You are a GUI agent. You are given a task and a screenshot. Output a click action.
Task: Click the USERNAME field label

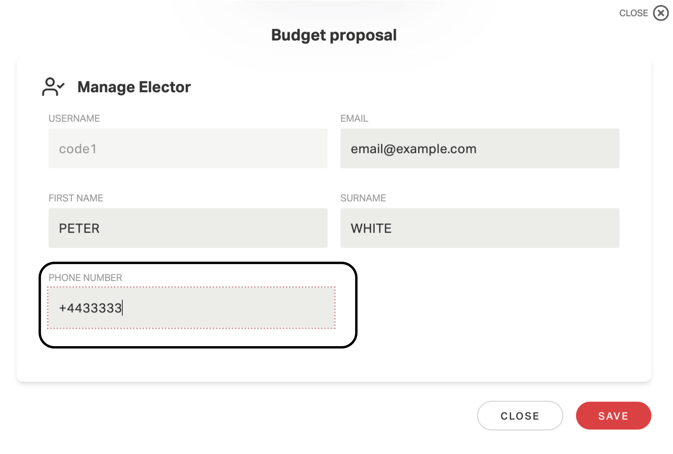point(74,118)
